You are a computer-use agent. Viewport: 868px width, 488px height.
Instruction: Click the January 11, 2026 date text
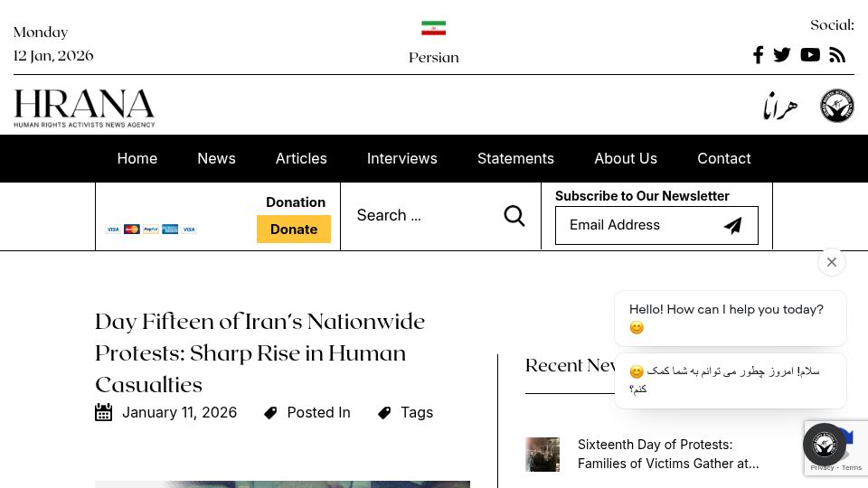pyautogui.click(x=179, y=413)
